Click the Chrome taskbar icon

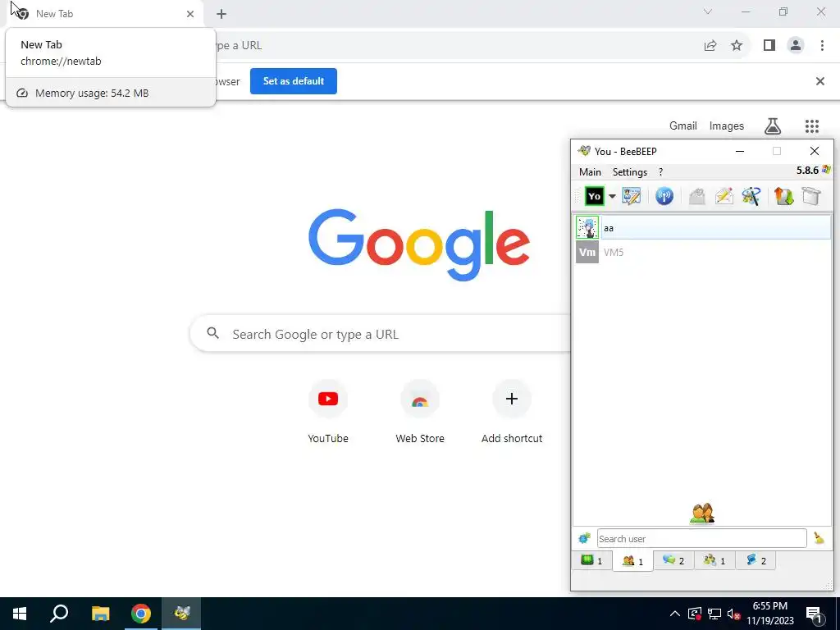pos(141,614)
